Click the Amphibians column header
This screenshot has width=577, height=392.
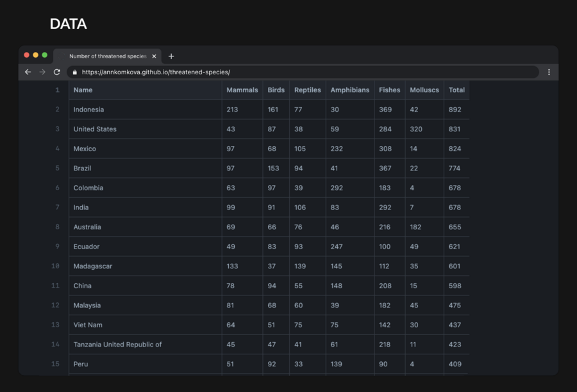[x=349, y=90]
